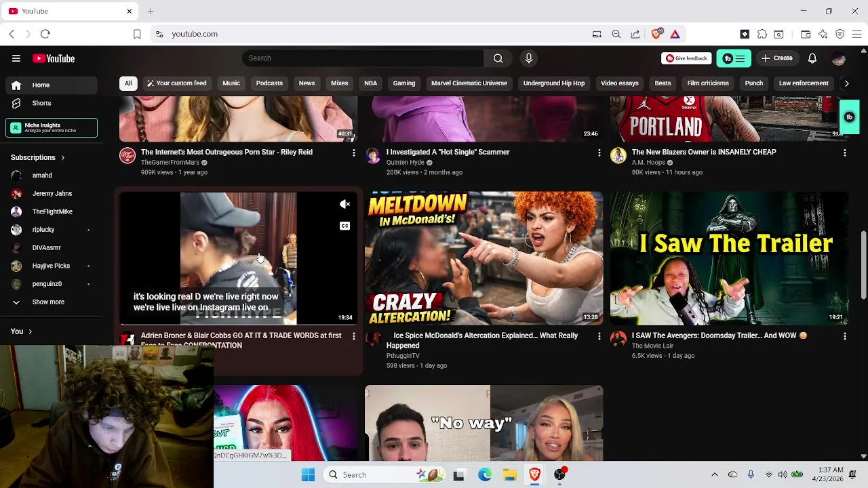Image resolution: width=868 pixels, height=488 pixels.
Task: Click the Give feedback button
Action: tap(686, 58)
